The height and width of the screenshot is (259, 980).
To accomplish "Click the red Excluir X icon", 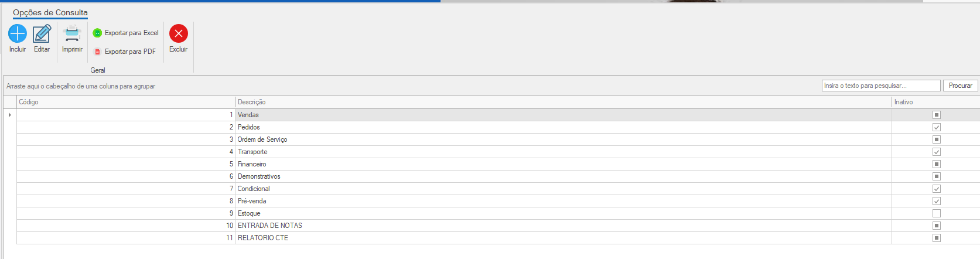I will pos(179,33).
